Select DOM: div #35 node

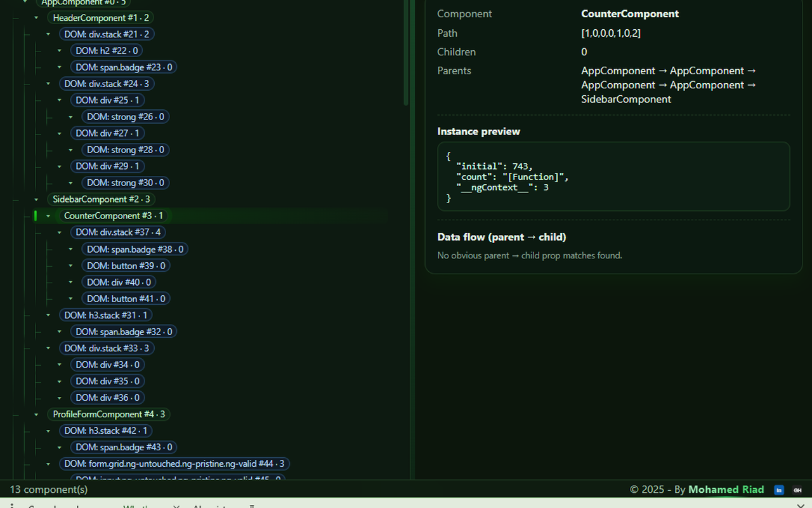pyautogui.click(x=107, y=381)
